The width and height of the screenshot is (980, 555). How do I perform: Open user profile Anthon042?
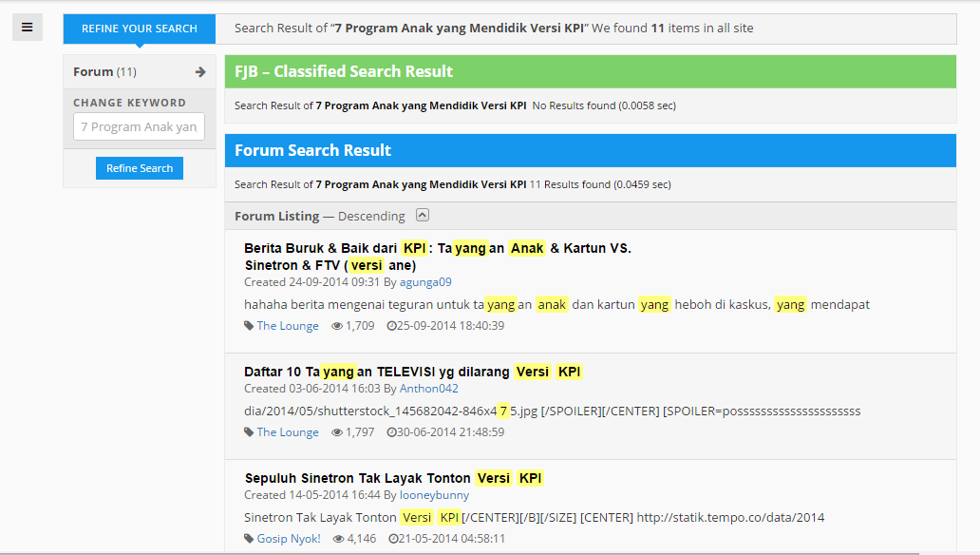429,389
